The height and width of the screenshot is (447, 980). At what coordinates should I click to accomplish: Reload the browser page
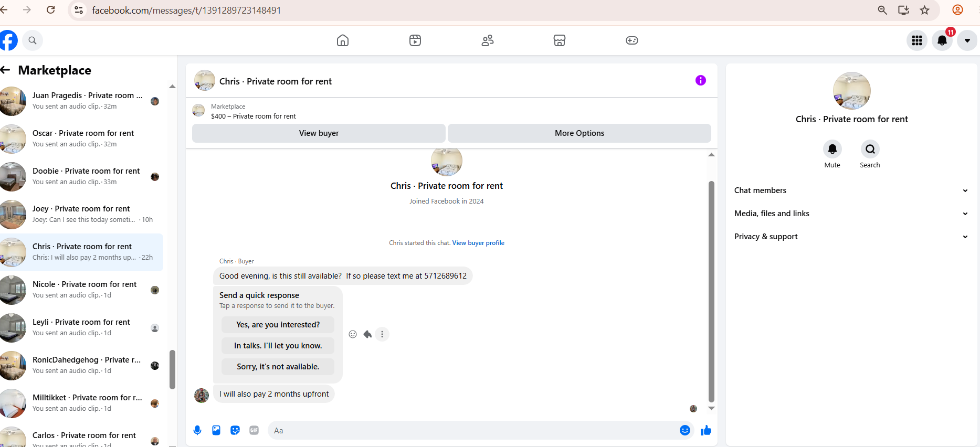click(x=51, y=10)
